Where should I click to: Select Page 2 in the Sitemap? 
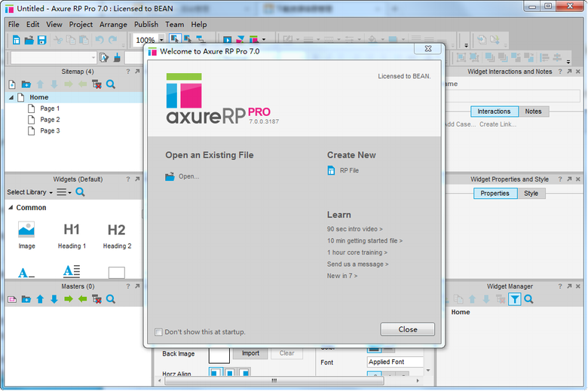[50, 120]
